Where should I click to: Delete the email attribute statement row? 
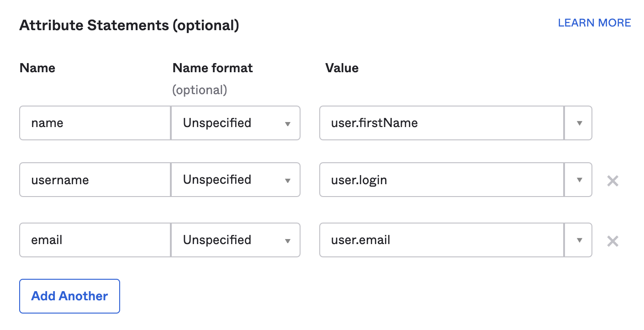pyautogui.click(x=612, y=241)
